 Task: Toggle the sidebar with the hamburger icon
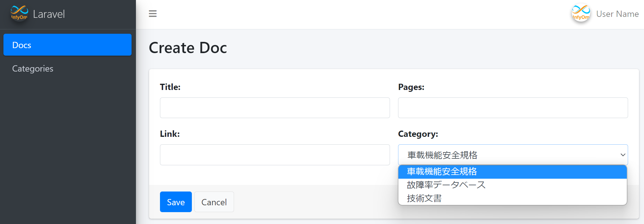click(x=152, y=14)
